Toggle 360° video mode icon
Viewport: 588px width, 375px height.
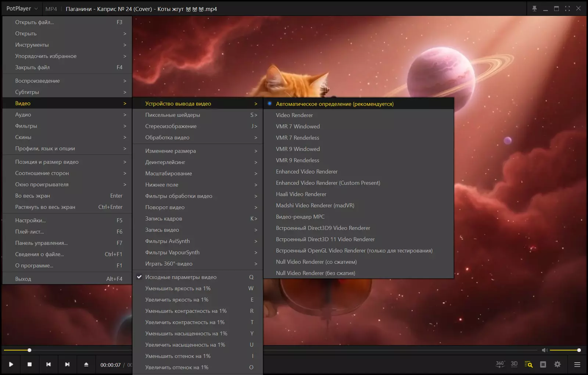tap(500, 364)
